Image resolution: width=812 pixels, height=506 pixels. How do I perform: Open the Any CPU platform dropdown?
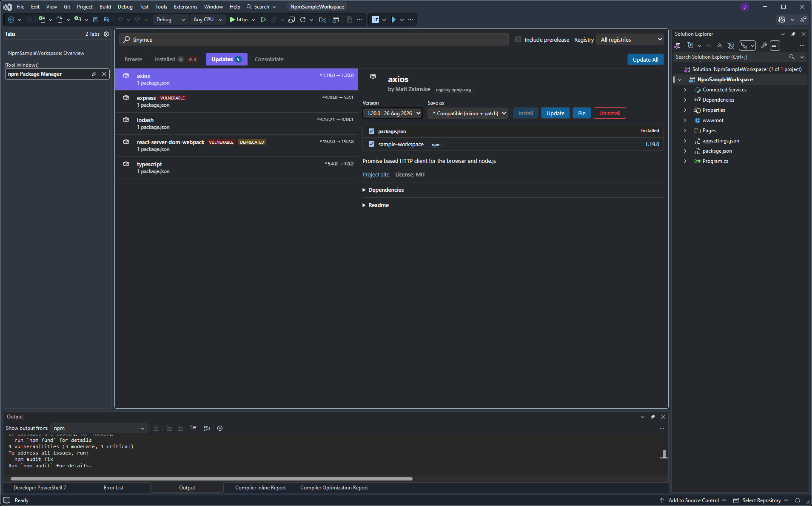tap(208, 20)
